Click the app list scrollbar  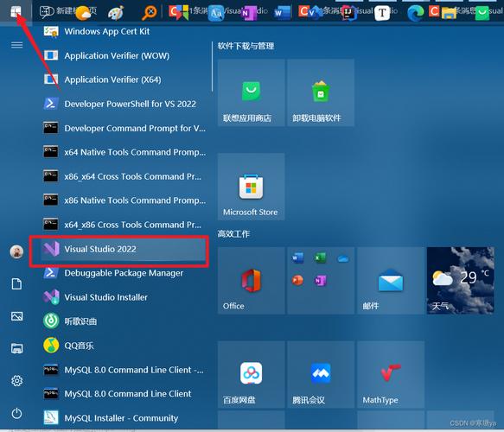212,67
